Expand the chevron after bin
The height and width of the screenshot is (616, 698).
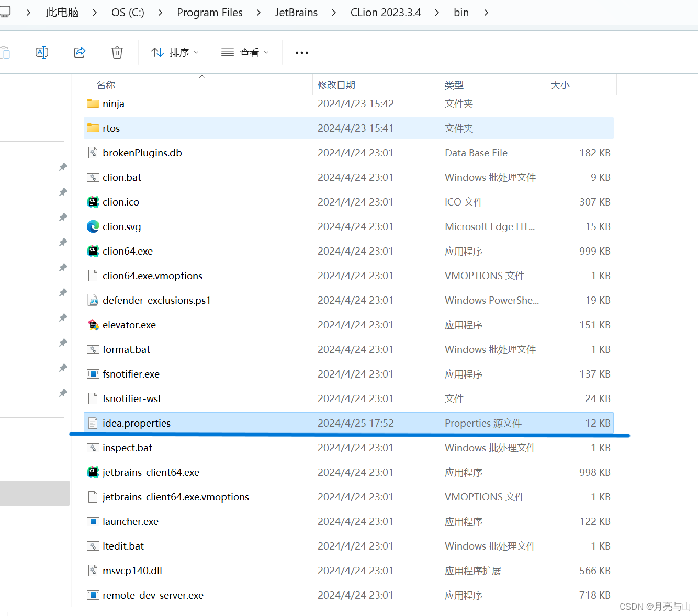pyautogui.click(x=486, y=13)
